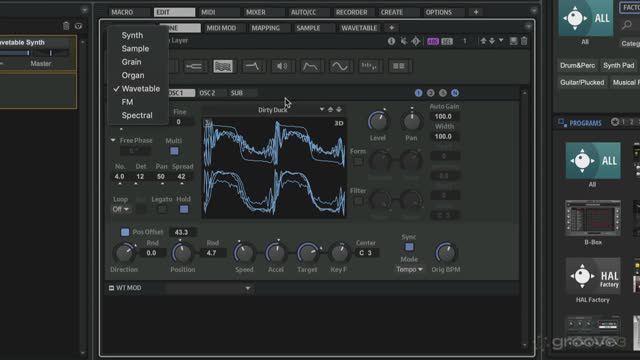Viewport: 640px width, 360px height.
Task: Choose Synth from oscillator type menu
Action: point(132,35)
